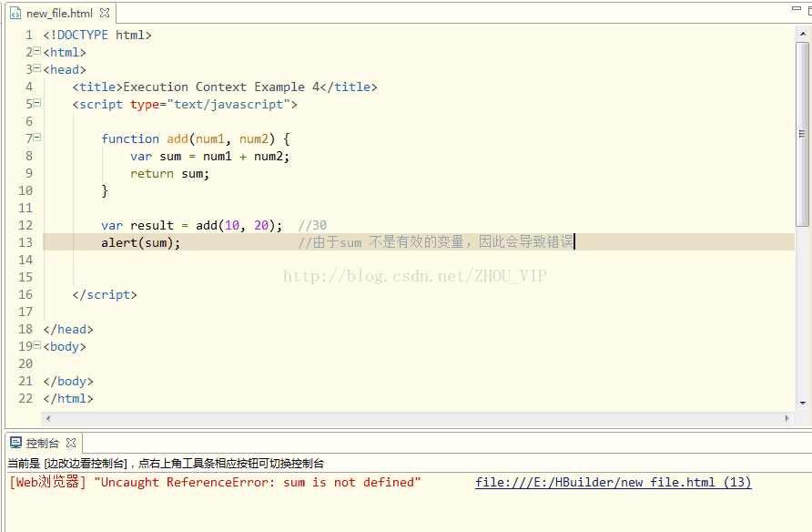
Task: Click the horizontal scrollbar right arrow
Action: [787, 418]
